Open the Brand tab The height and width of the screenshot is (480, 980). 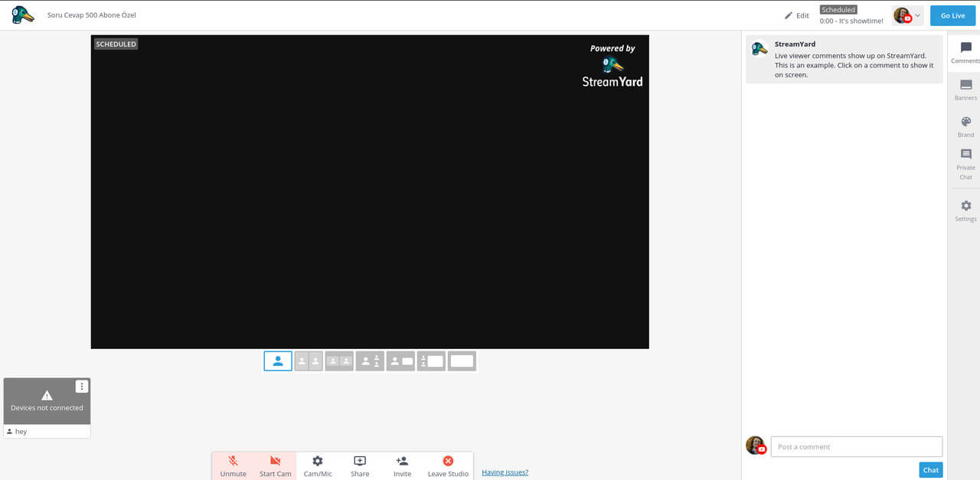click(965, 126)
